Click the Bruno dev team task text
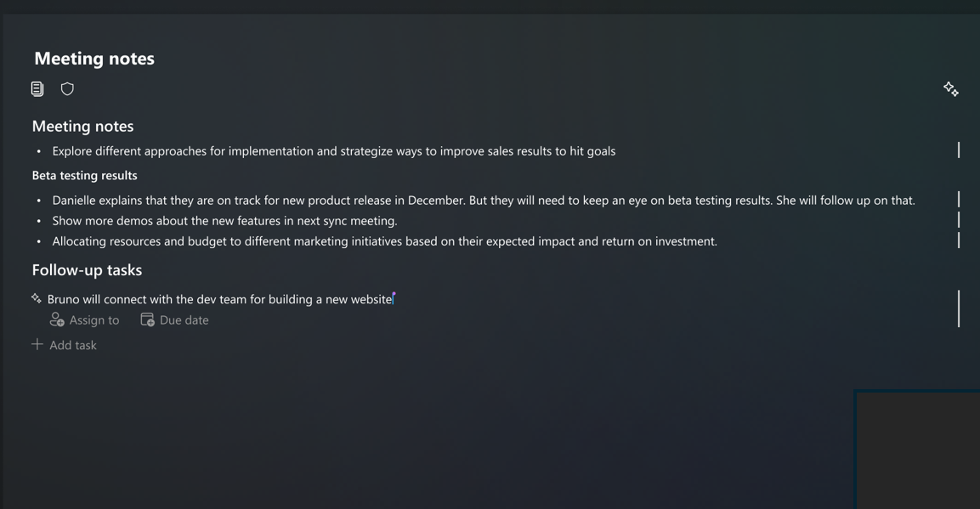The image size is (980, 509). click(x=219, y=299)
